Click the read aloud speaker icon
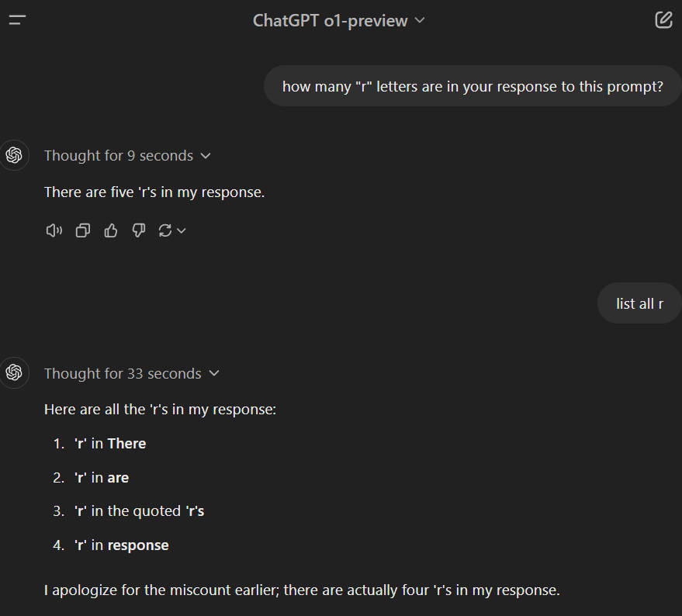Image resolution: width=682 pixels, height=616 pixels. click(x=54, y=230)
